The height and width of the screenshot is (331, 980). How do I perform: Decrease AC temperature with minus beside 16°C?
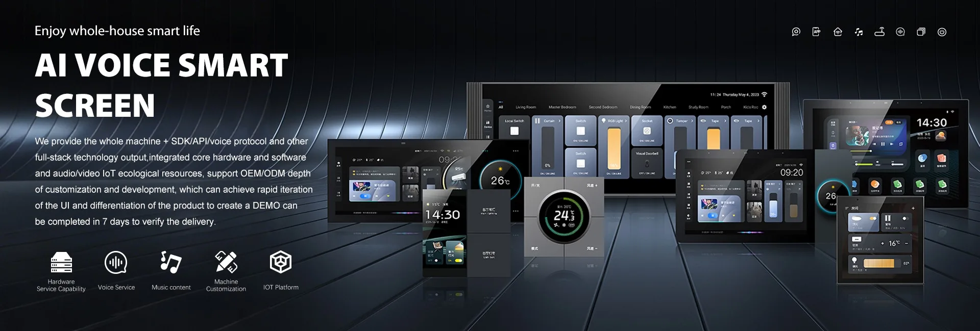[x=906, y=243]
